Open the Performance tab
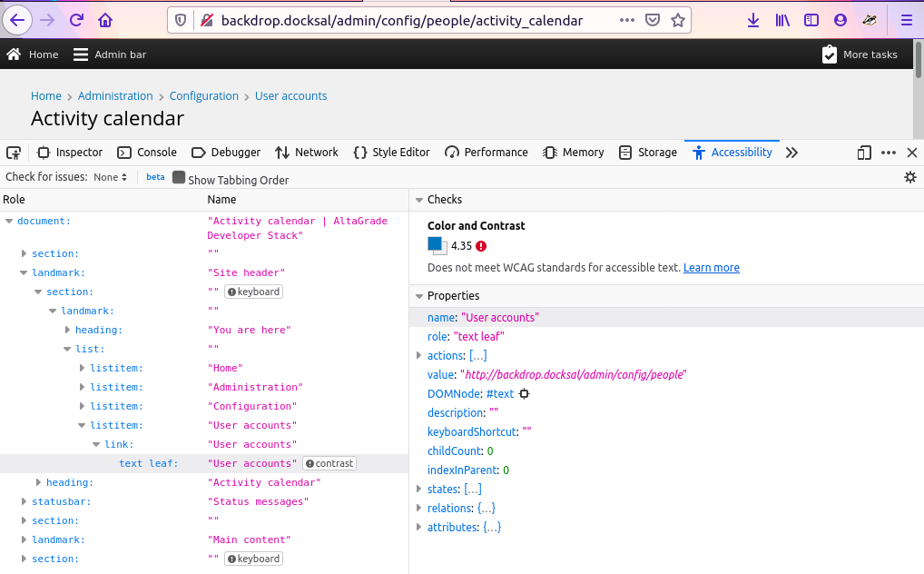 pyautogui.click(x=487, y=153)
